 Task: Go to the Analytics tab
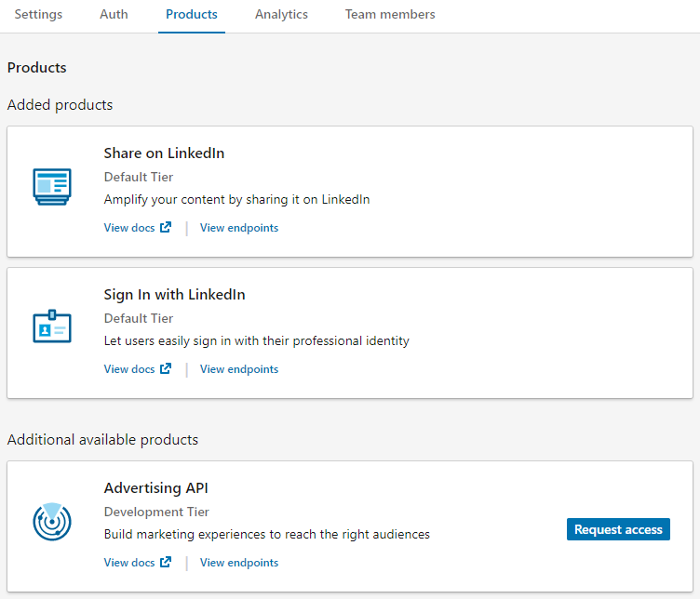281,15
